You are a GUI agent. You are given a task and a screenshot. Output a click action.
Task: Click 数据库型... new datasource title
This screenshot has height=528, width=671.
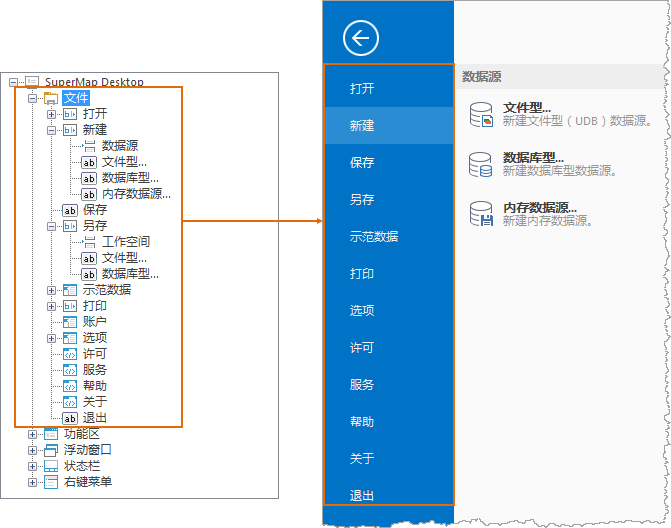(x=533, y=157)
